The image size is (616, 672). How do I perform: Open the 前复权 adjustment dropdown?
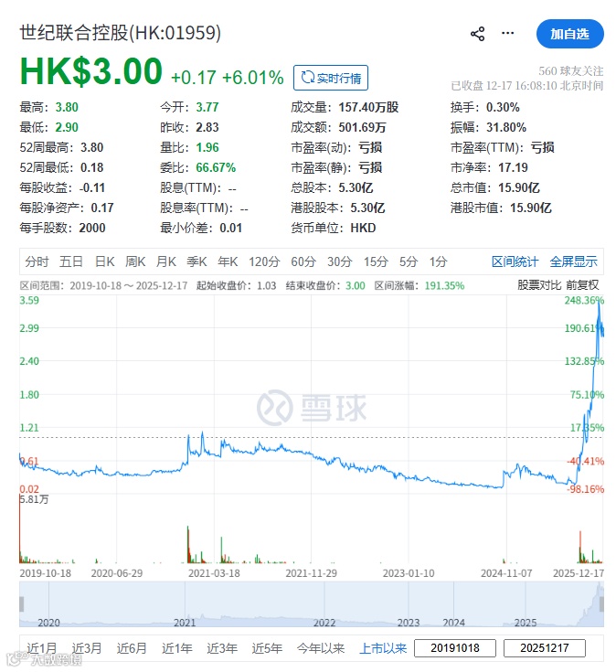582,285
